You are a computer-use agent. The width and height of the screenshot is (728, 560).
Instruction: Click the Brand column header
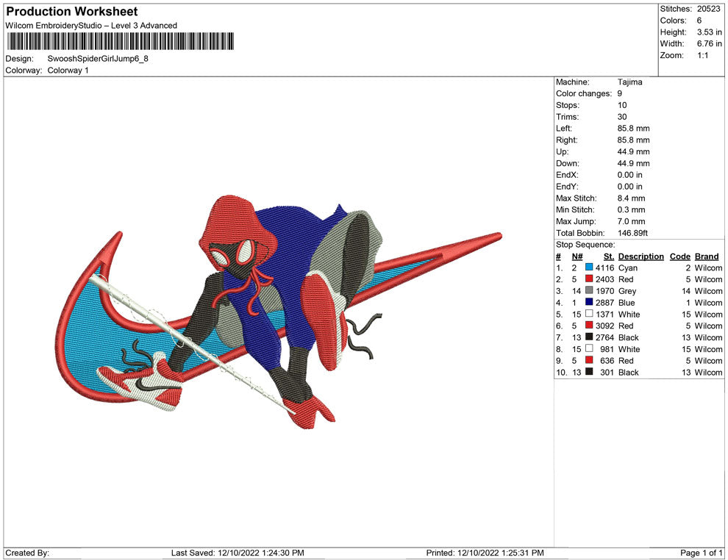point(707,256)
